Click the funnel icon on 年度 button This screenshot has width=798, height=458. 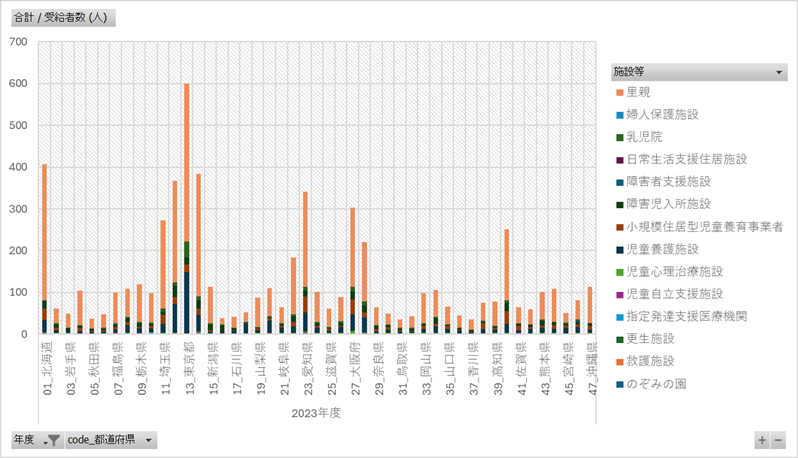(x=53, y=440)
